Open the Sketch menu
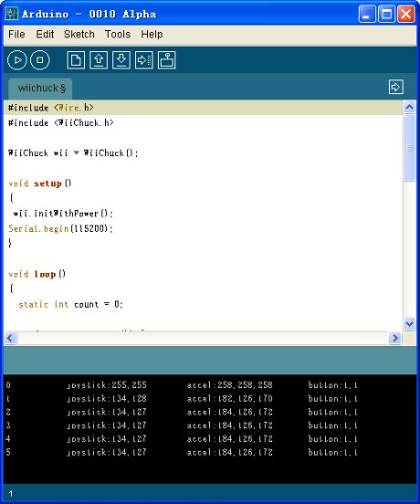The image size is (420, 504). pyautogui.click(x=79, y=34)
